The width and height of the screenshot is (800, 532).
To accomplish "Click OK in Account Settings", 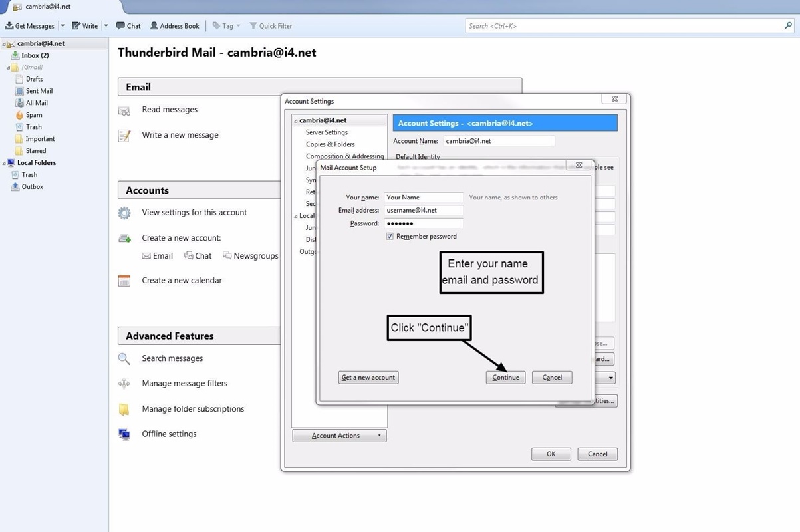I will pyautogui.click(x=551, y=454).
